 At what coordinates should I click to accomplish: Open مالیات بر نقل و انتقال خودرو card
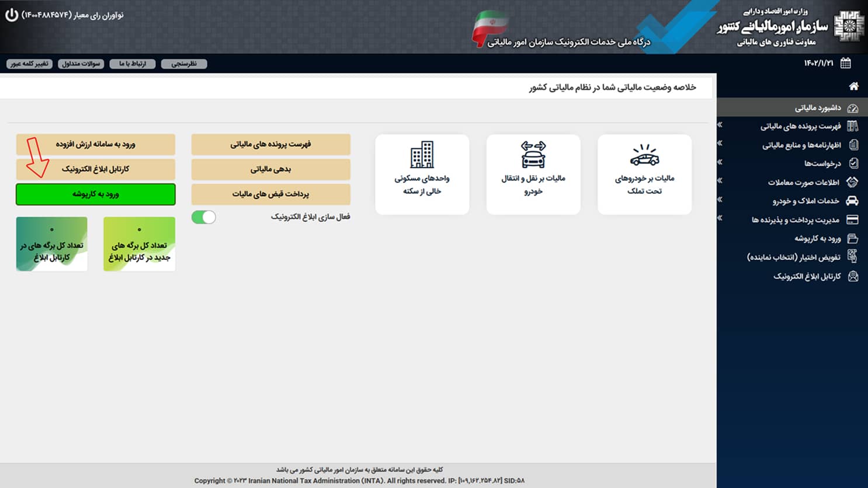point(533,175)
